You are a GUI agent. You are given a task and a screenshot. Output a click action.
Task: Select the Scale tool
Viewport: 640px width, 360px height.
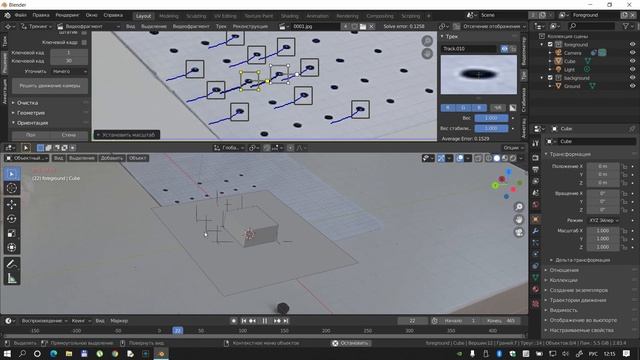click(11, 233)
